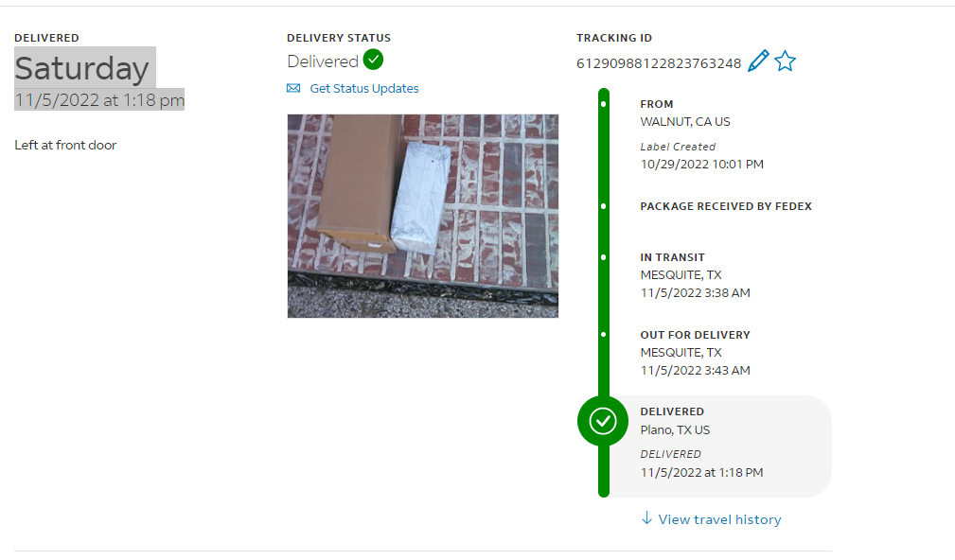Click the FROM timeline dot
The image size is (955, 560).
click(604, 104)
